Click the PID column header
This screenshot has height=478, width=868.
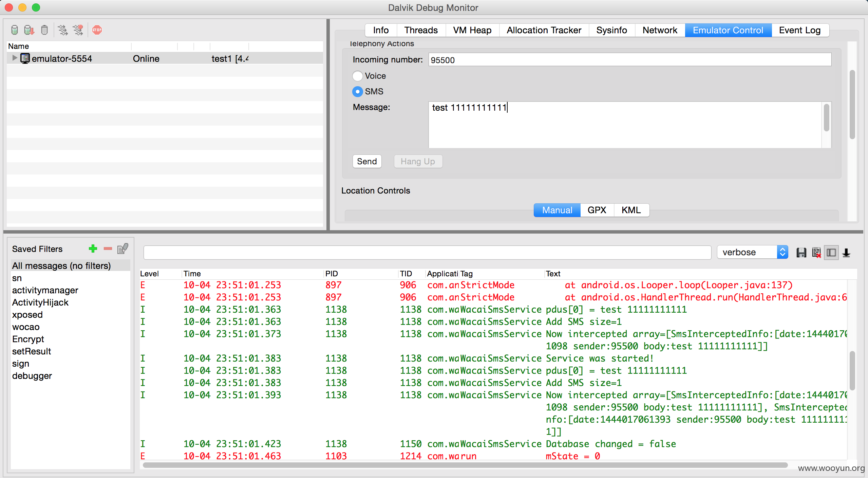tap(361, 274)
